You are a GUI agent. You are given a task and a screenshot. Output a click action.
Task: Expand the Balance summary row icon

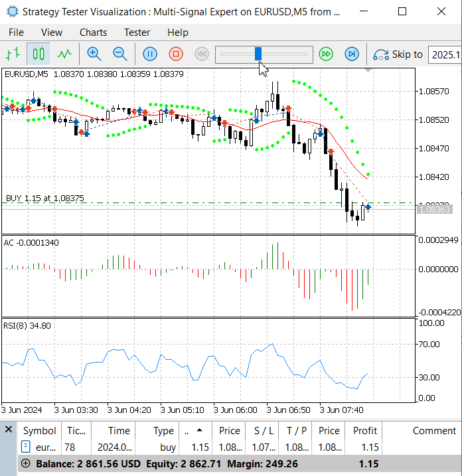coord(26,463)
